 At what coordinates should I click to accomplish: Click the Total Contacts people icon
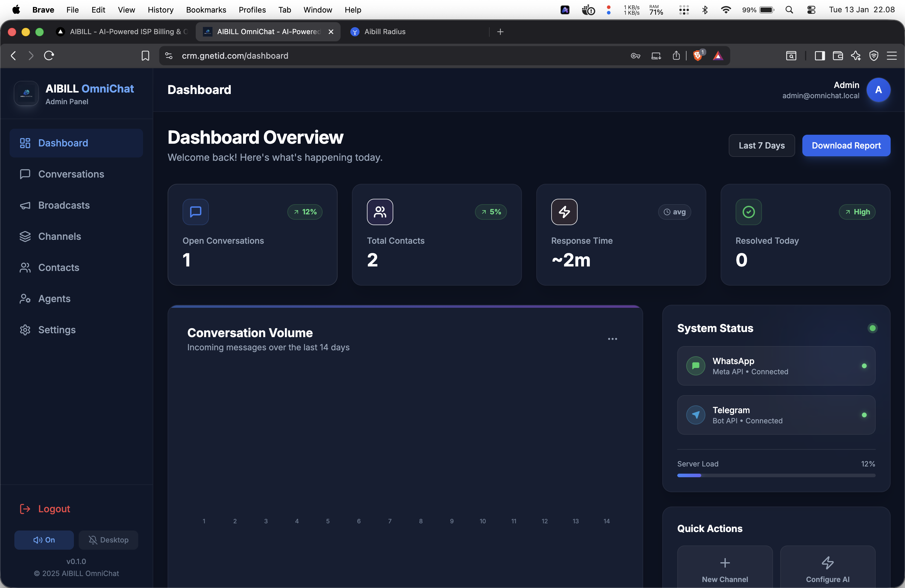point(379,212)
